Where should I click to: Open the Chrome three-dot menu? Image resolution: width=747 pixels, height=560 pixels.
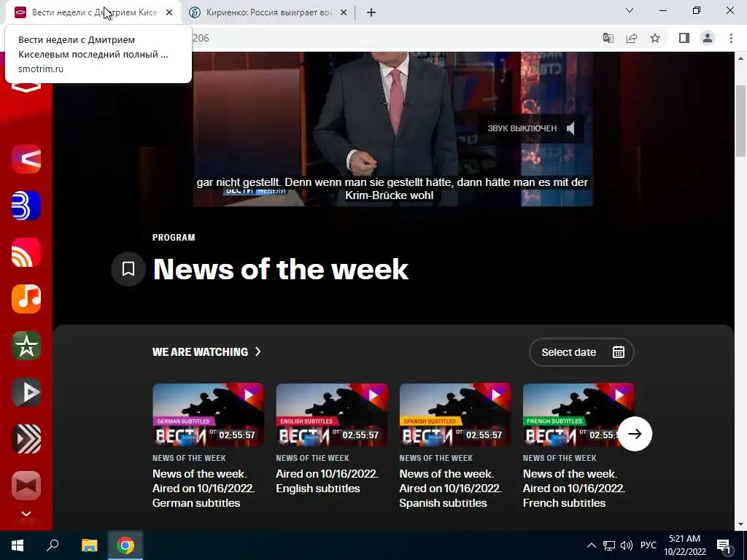pyautogui.click(x=731, y=38)
